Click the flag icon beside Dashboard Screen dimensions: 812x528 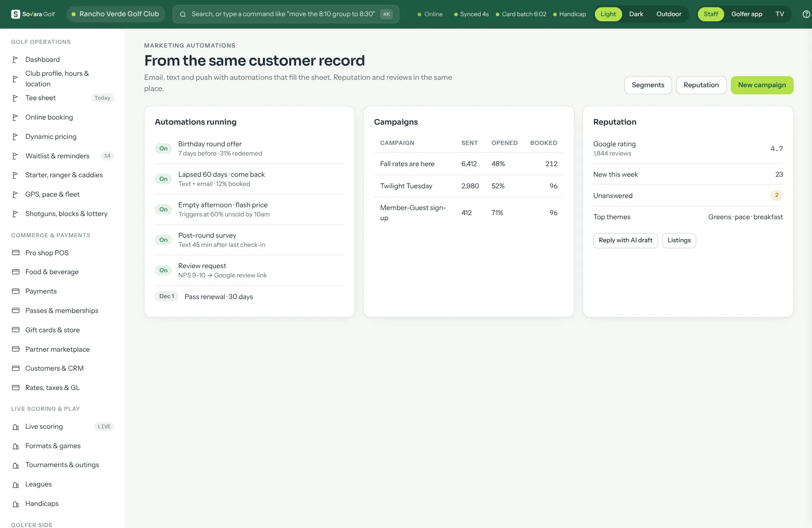pos(15,60)
